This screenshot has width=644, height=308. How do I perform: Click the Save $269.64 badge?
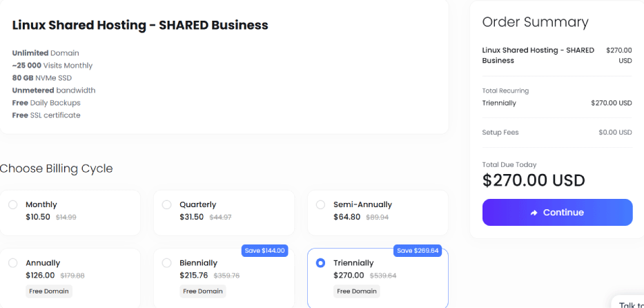[x=418, y=250]
